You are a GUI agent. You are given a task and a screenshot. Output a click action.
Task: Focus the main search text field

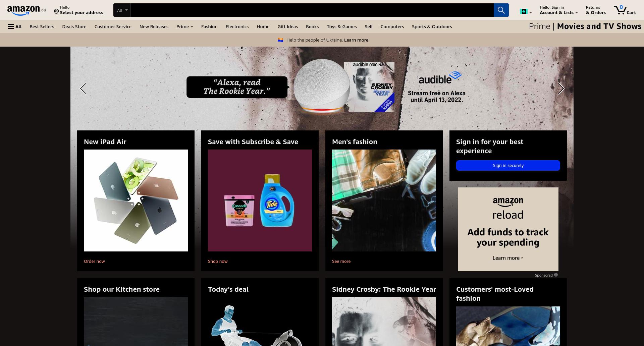312,10
